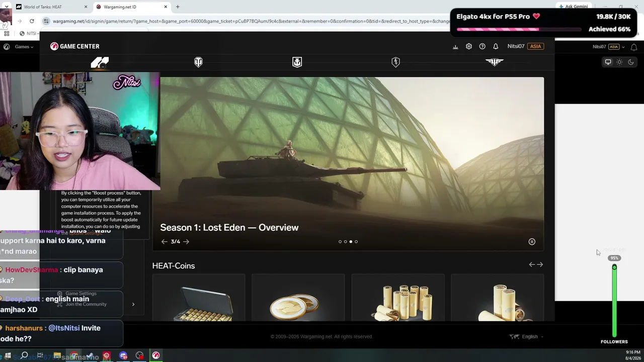Select the second banner slide dot

pyautogui.click(x=345, y=242)
